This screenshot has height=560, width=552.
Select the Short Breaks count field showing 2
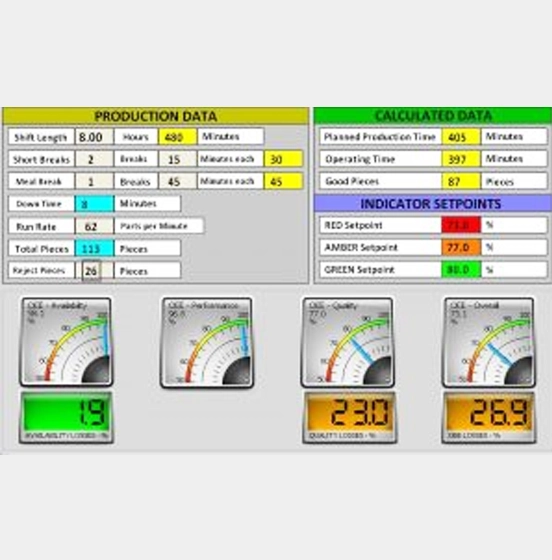pyautogui.click(x=94, y=159)
